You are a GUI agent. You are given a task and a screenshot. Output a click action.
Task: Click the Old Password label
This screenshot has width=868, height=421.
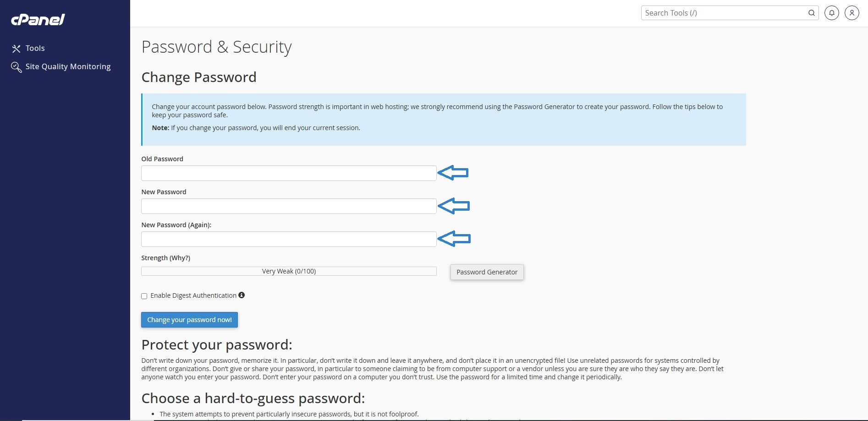point(162,159)
